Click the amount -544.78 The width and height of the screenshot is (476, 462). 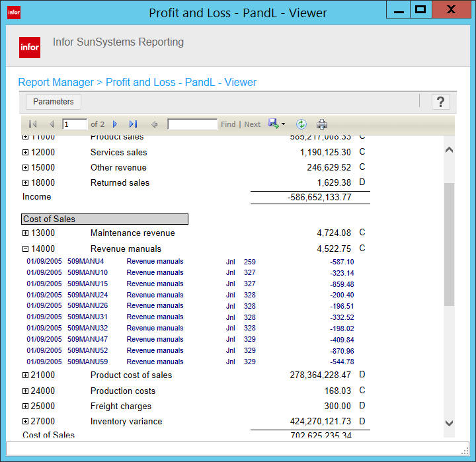pyautogui.click(x=342, y=362)
